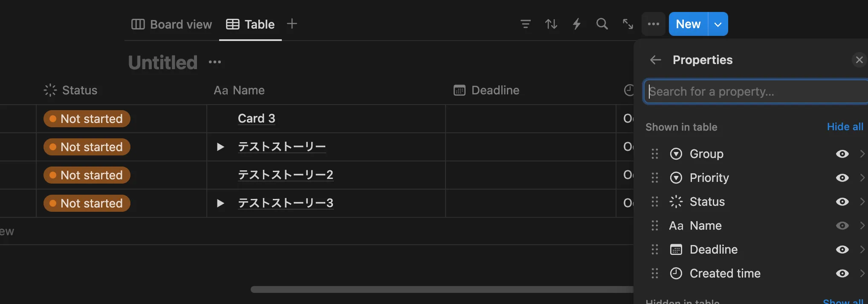Open menu dots next to Untitled
Image resolution: width=868 pixels, height=304 pixels.
[215, 62]
